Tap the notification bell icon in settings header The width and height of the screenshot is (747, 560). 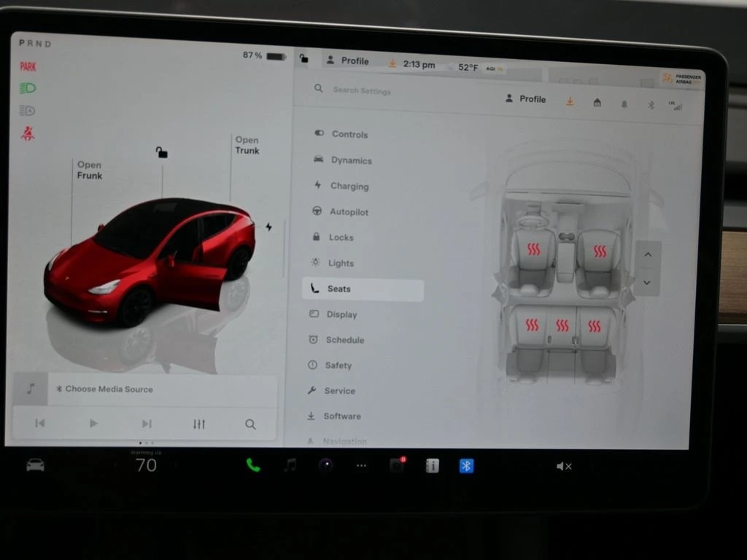(624, 104)
